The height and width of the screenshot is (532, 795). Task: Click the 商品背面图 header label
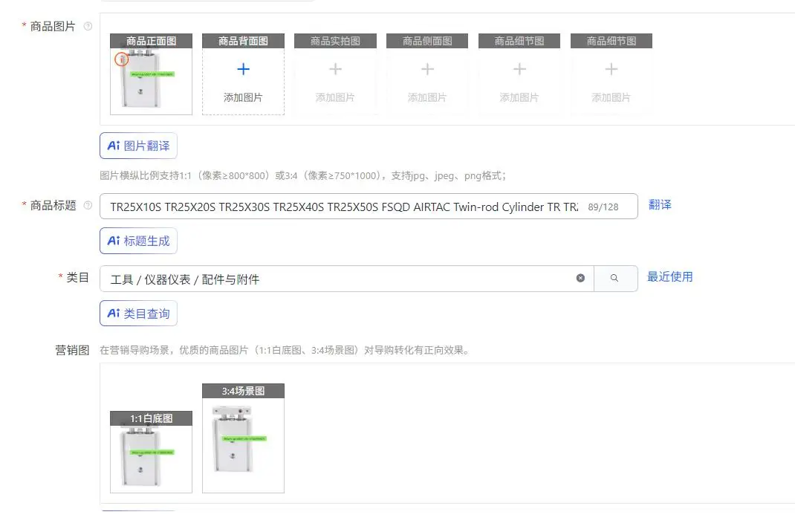pos(244,41)
